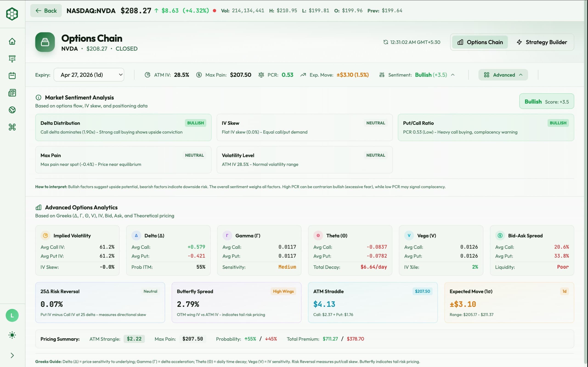Open the Home sidebar icon

point(12,41)
